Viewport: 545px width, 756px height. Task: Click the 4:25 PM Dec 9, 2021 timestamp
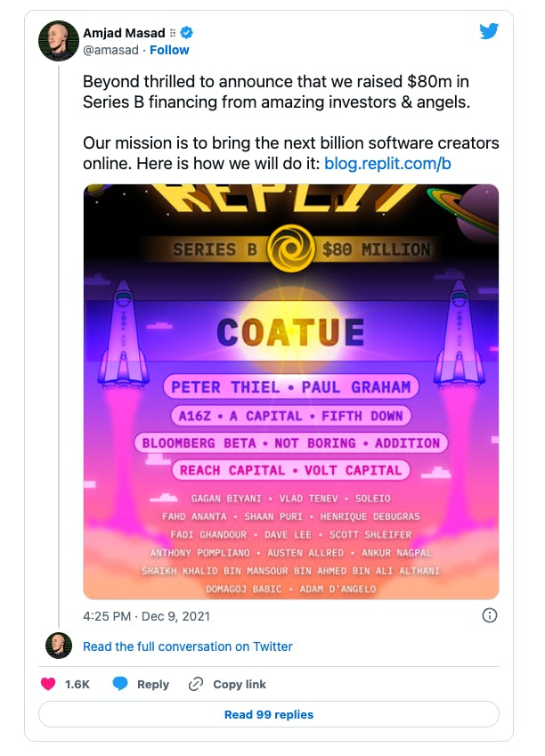[146, 616]
